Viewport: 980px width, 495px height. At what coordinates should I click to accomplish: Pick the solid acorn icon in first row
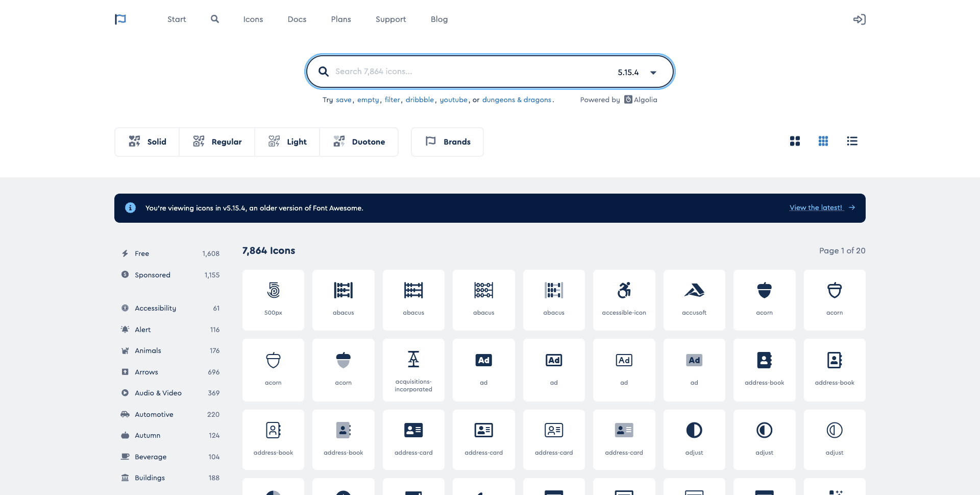[764, 300]
